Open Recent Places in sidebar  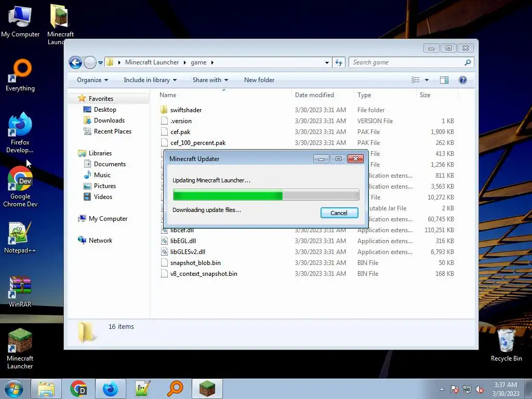pyautogui.click(x=112, y=131)
